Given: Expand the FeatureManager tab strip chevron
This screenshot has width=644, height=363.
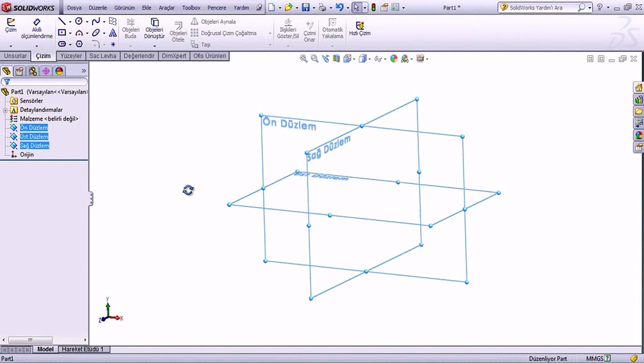Looking at the screenshot, I should click(x=84, y=71).
